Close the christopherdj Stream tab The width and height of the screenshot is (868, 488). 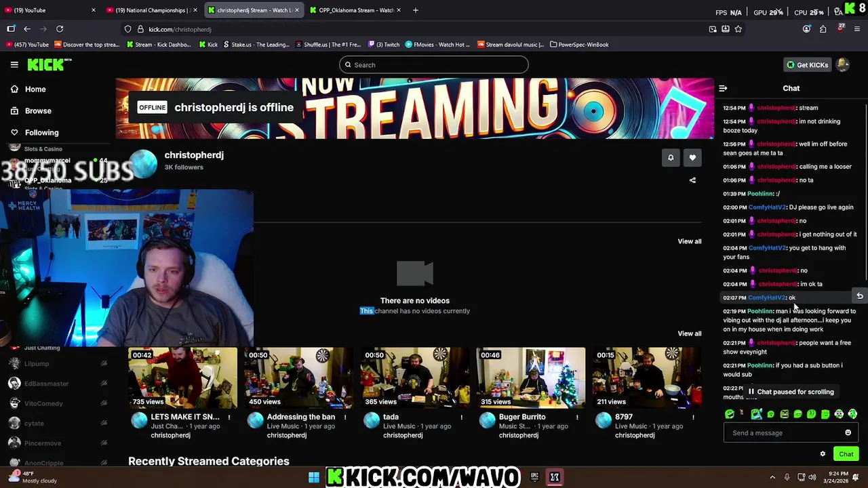[x=297, y=10]
